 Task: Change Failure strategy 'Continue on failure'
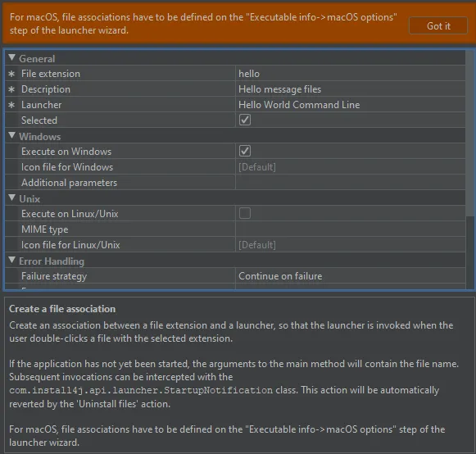351,275
